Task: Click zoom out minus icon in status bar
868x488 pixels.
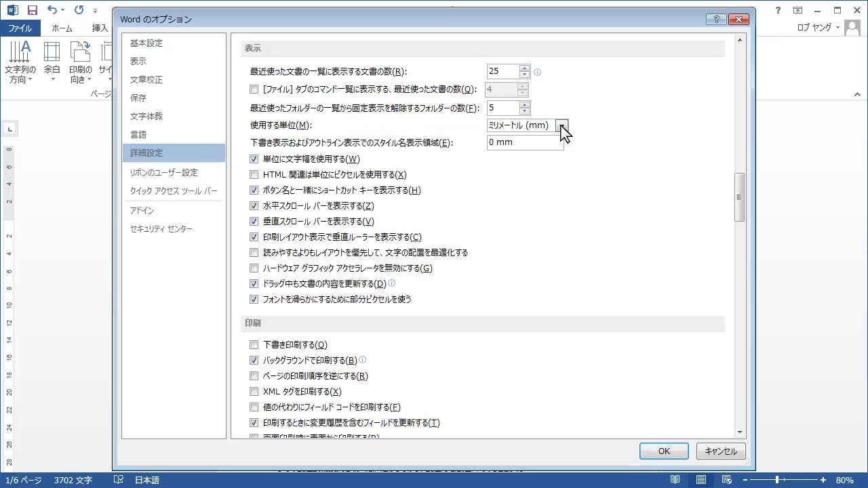Action: 746,480
